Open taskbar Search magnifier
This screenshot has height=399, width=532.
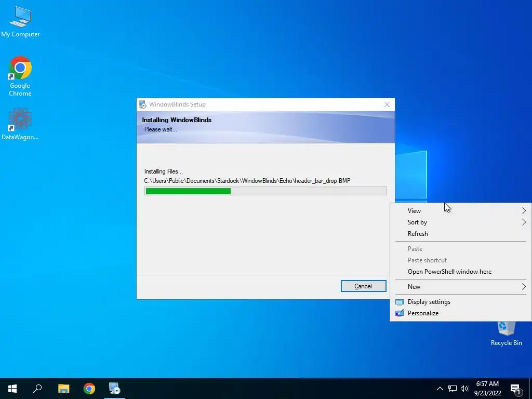coord(37,389)
